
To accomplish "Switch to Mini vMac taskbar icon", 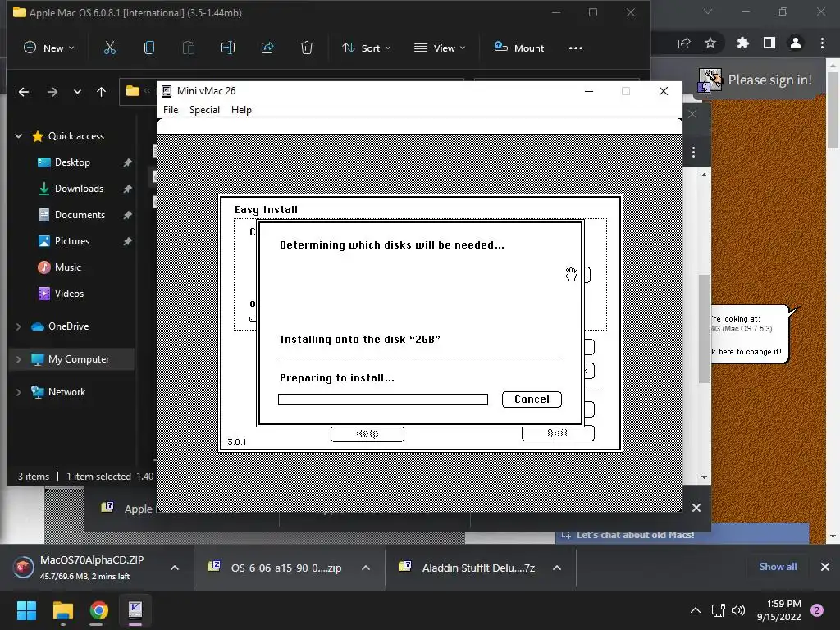I will [135, 610].
